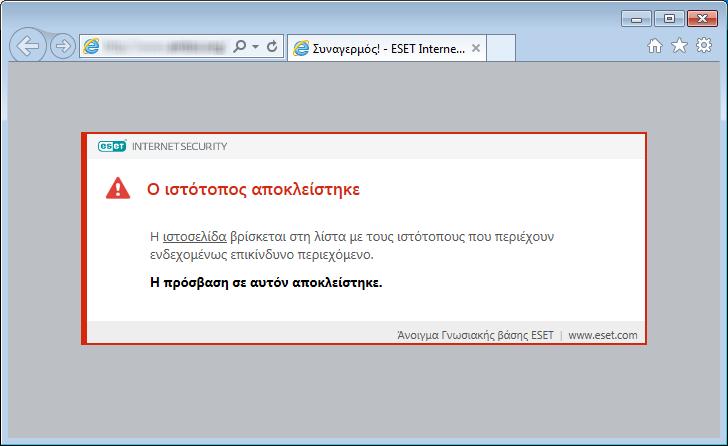This screenshot has width=728, height=446.
Task: Open a new tab
Action: (x=501, y=48)
